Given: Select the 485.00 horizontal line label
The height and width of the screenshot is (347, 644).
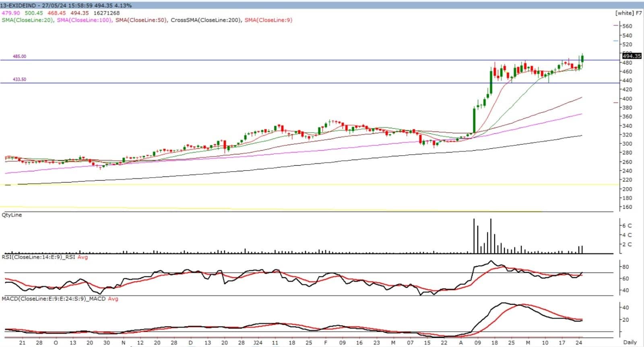Looking at the screenshot, I should click(x=19, y=56).
